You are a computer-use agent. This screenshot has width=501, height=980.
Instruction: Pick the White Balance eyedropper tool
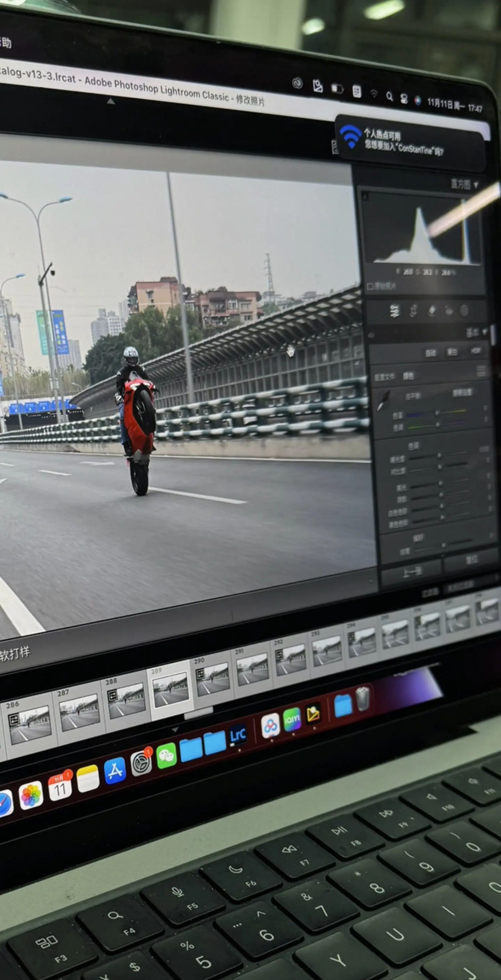384,400
